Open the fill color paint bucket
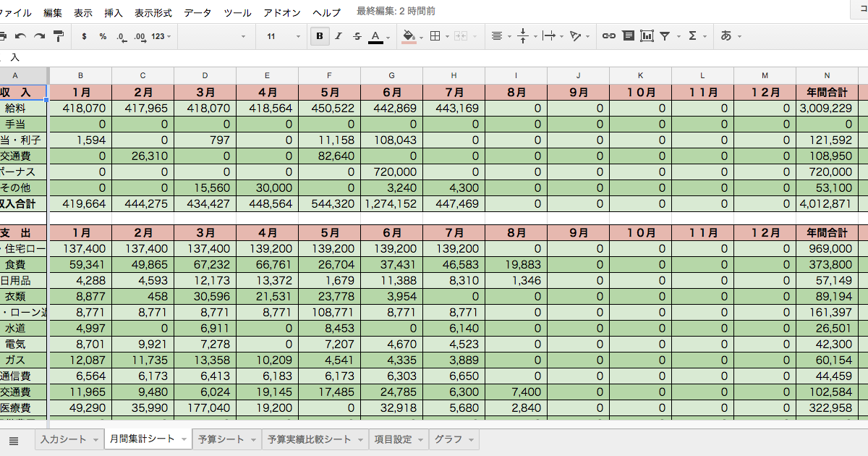This screenshot has width=868, height=456. coord(409,36)
